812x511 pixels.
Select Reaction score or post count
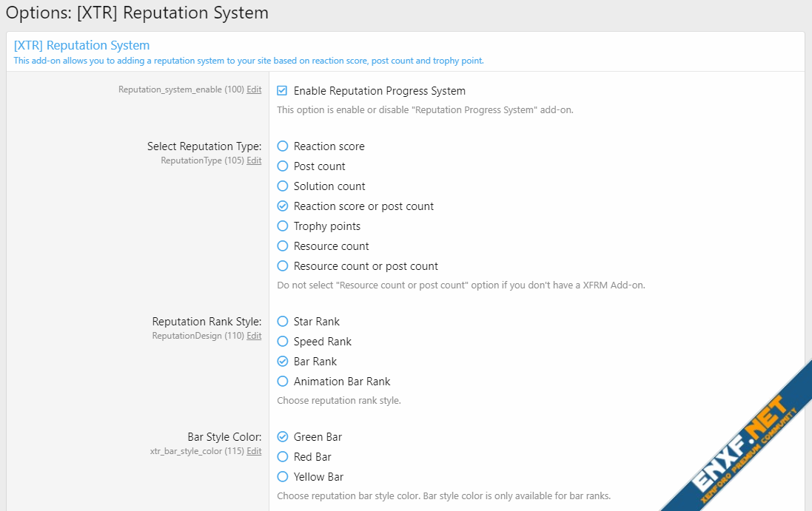(x=282, y=206)
